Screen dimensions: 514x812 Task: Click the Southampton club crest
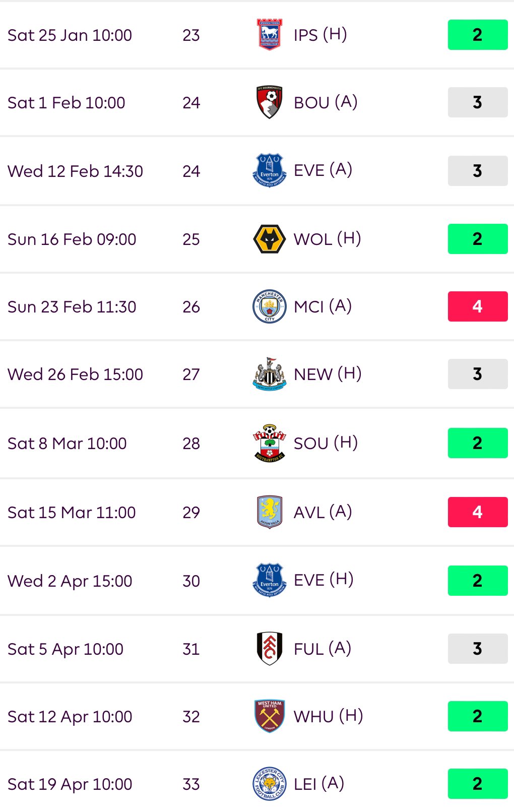pyautogui.click(x=270, y=443)
